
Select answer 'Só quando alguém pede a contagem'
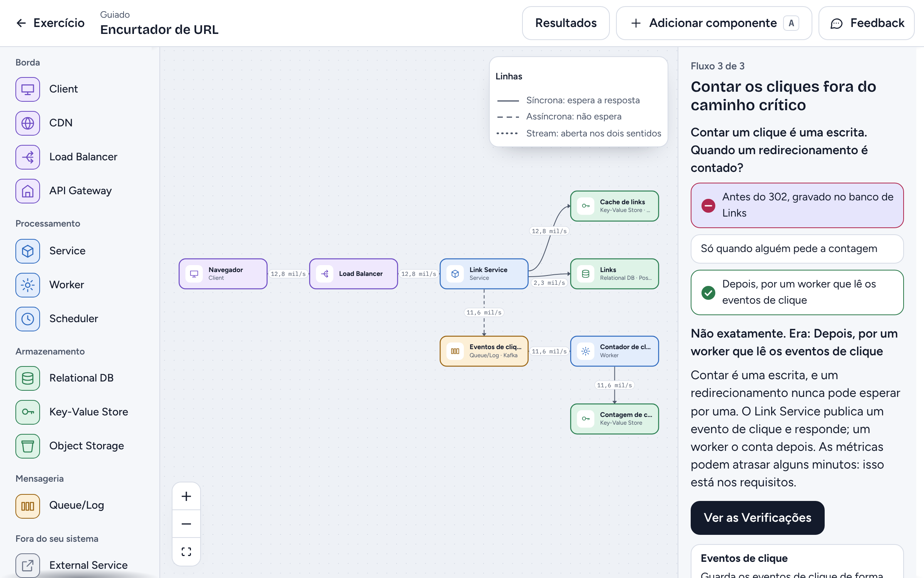[797, 249]
